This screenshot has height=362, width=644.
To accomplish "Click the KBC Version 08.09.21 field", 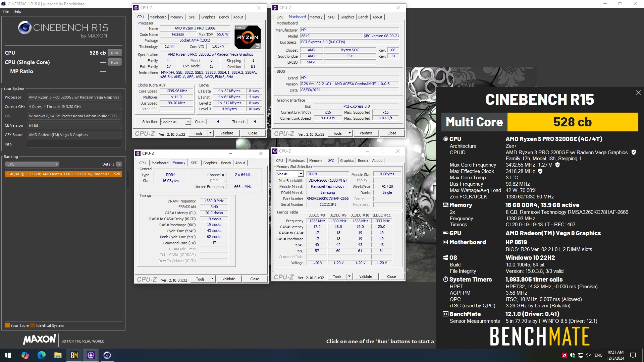I will tap(382, 36).
